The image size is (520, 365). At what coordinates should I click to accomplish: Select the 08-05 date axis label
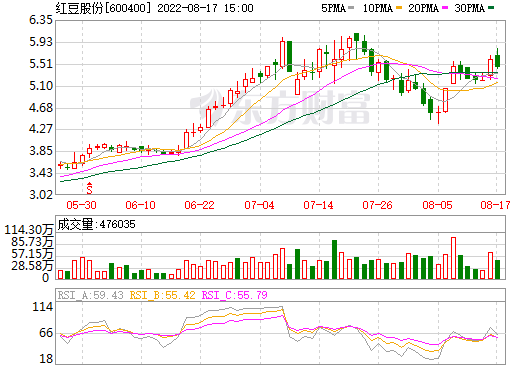(x=437, y=205)
